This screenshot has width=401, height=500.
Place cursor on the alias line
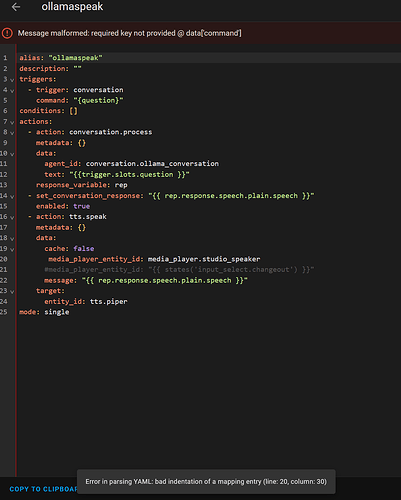tap(61, 58)
